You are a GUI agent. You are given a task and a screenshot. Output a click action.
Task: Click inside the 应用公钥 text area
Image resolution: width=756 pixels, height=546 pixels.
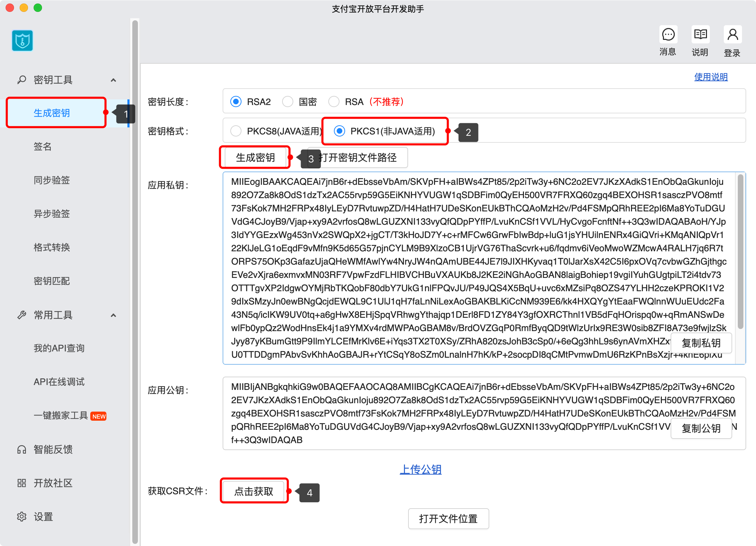tap(484, 413)
